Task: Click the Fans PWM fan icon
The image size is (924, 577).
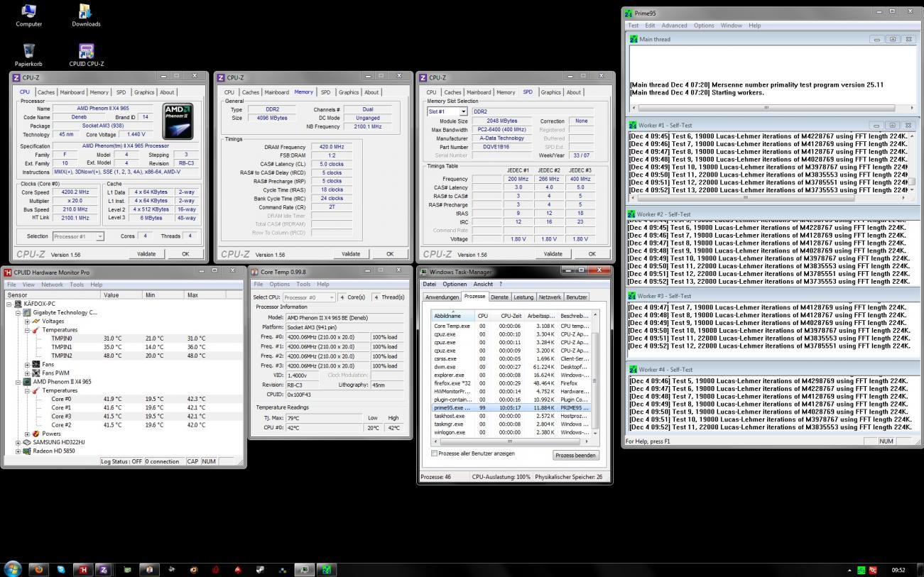Action: tap(36, 373)
